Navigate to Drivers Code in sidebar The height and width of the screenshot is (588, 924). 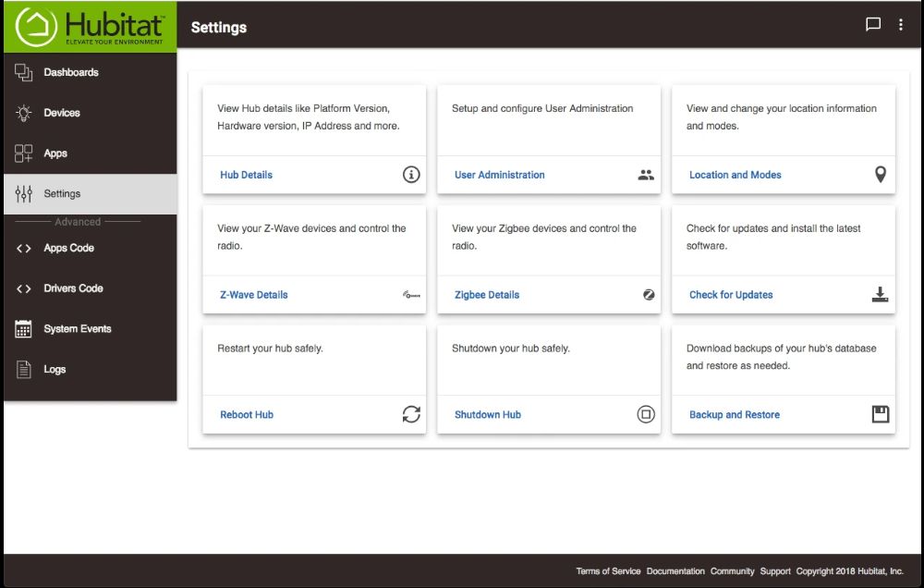click(x=73, y=288)
